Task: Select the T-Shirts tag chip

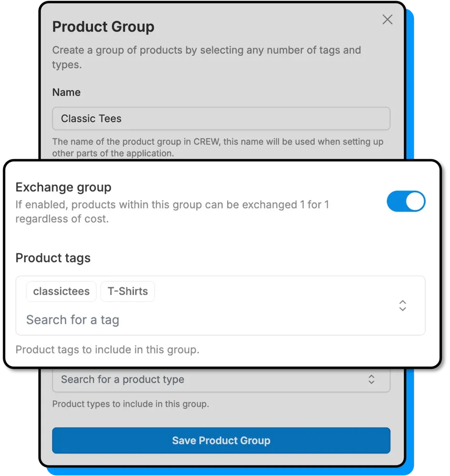Action: tap(128, 291)
